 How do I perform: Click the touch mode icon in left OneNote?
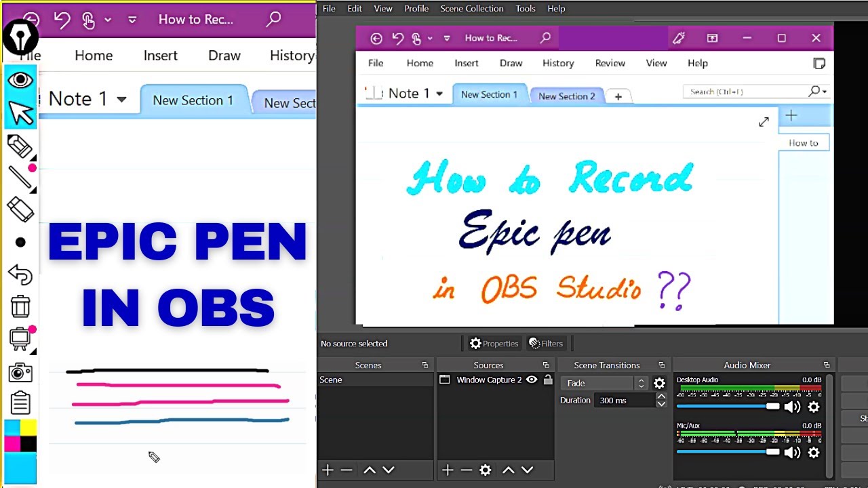tap(89, 20)
